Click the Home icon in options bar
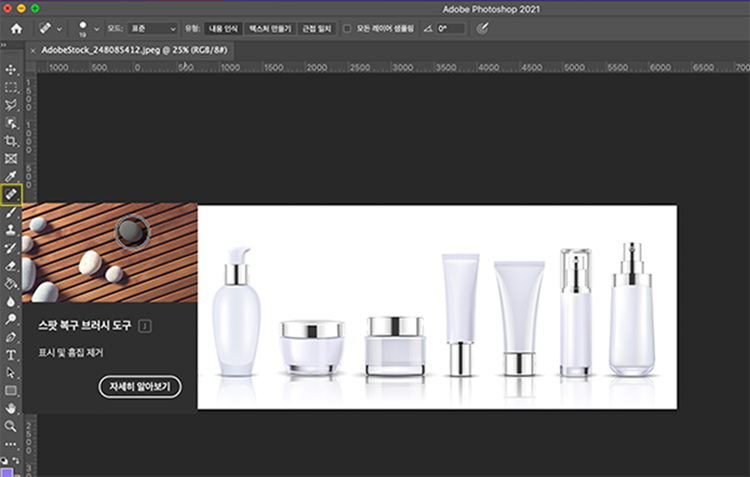Screen dimensions: 750x477 point(16,29)
